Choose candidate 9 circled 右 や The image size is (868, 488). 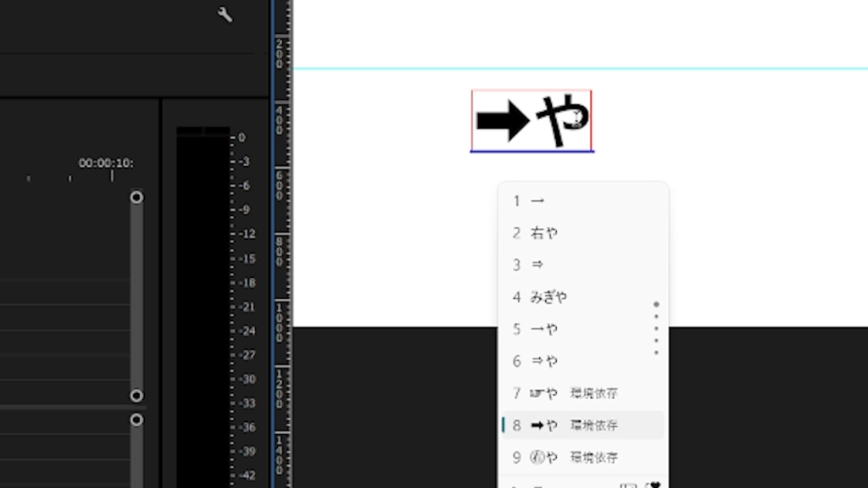[x=583, y=457]
